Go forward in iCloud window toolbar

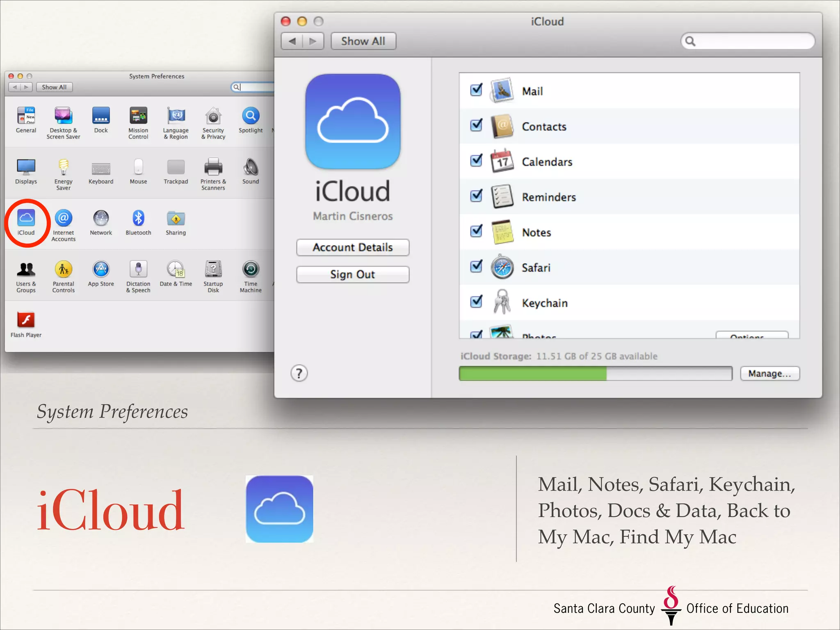(313, 41)
